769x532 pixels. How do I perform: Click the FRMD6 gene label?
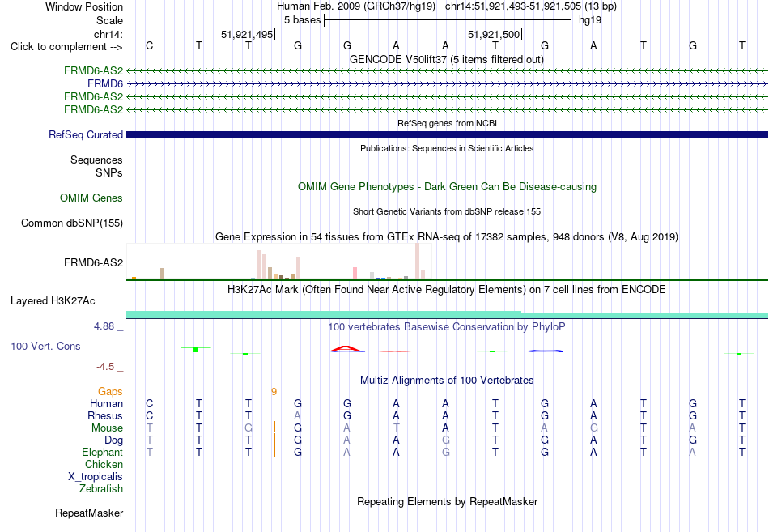(105, 83)
